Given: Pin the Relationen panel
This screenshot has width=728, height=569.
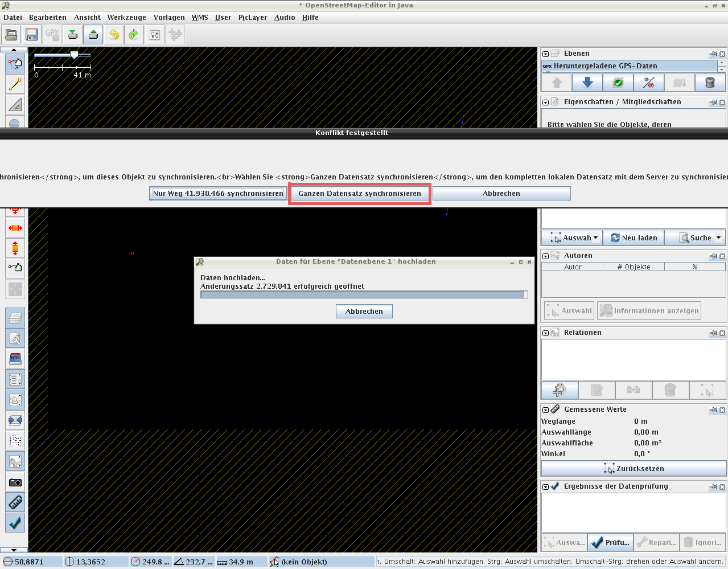Looking at the screenshot, I should 713,333.
